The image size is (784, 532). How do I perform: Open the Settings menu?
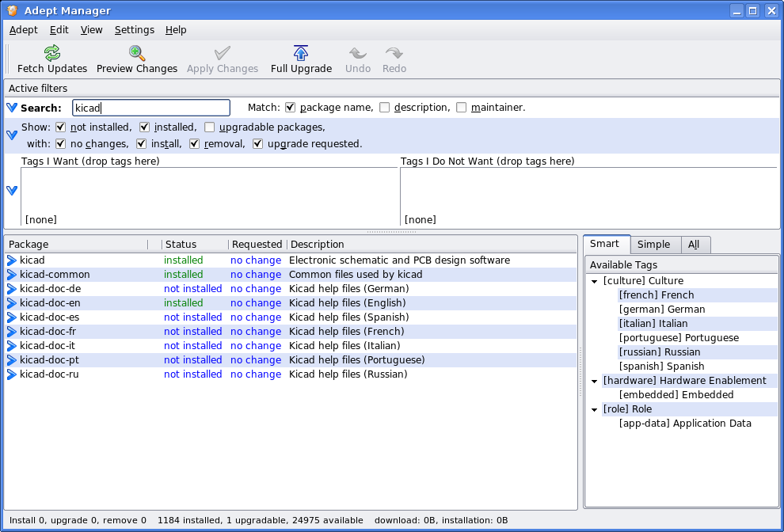pos(135,30)
